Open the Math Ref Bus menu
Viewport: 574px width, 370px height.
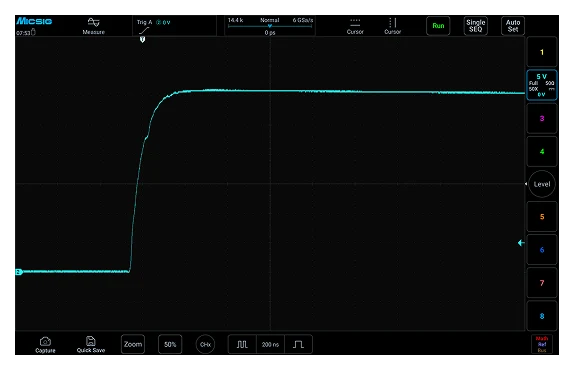click(x=542, y=344)
